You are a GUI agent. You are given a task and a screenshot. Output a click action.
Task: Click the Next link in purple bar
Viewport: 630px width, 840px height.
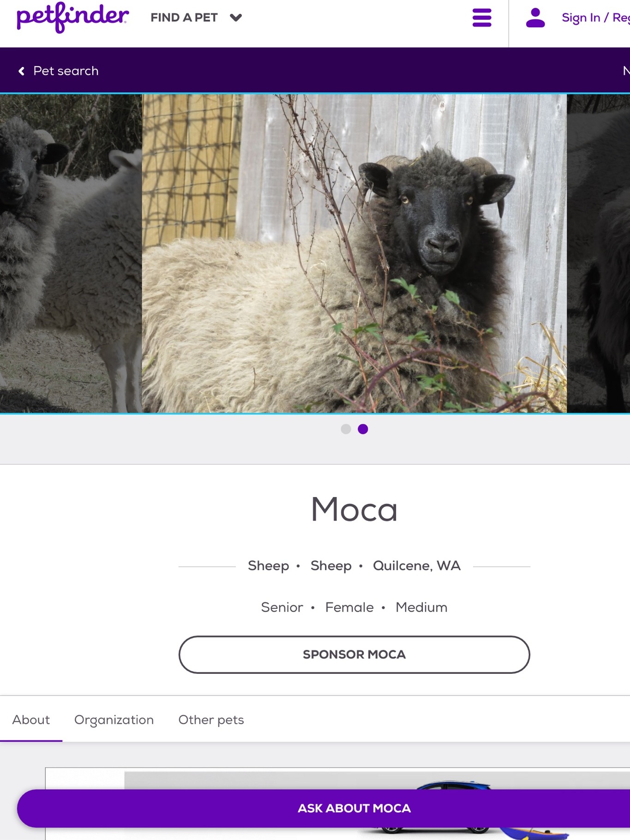[626, 71]
